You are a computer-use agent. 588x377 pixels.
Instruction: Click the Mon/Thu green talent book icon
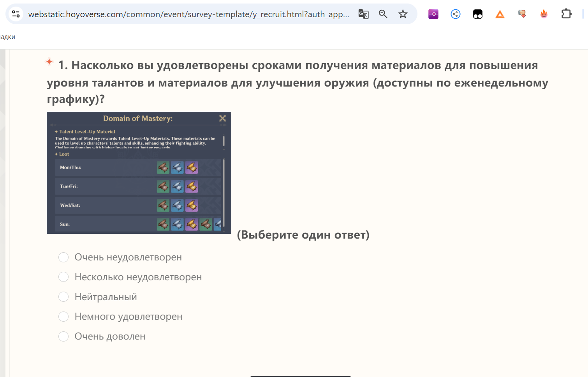[x=163, y=168]
